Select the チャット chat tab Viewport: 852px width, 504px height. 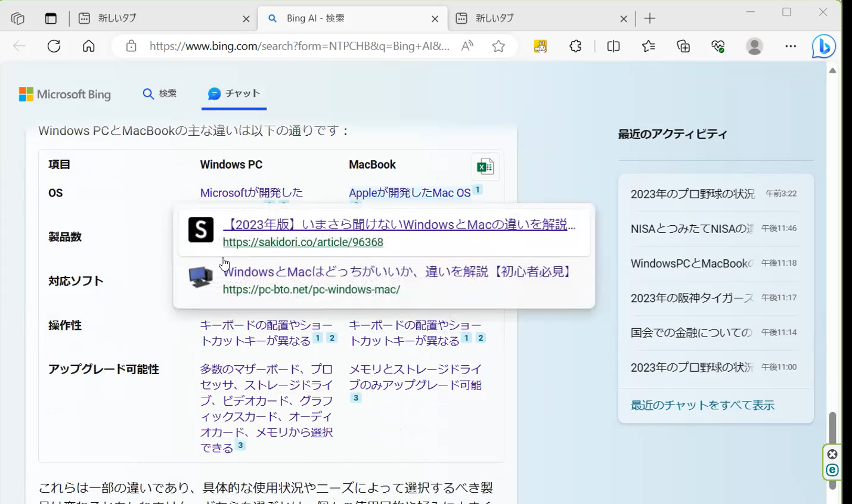pyautogui.click(x=234, y=94)
